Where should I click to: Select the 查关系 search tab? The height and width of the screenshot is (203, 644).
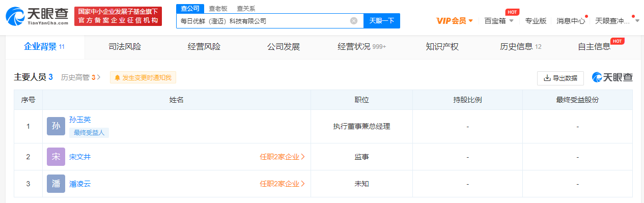[x=246, y=8]
